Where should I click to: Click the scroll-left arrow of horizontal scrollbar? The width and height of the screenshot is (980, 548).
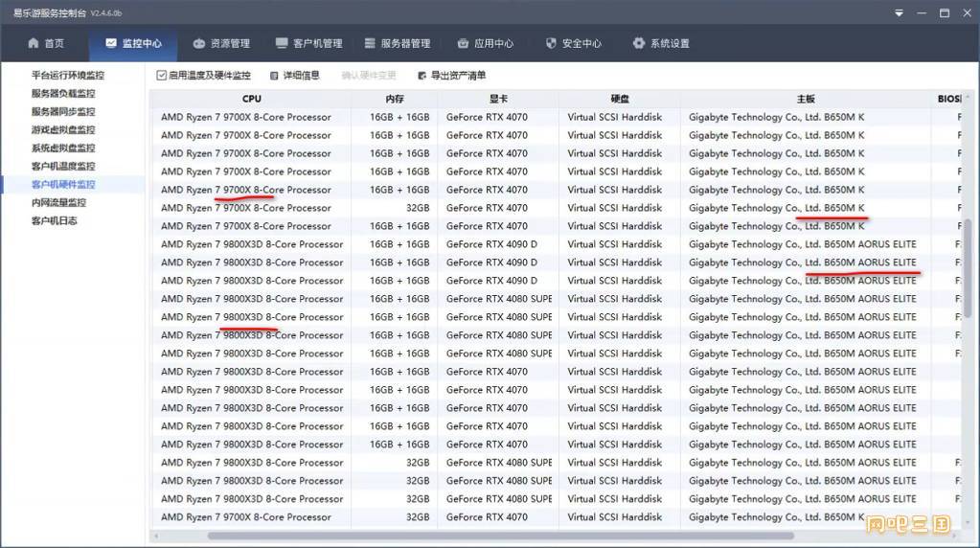(156, 536)
